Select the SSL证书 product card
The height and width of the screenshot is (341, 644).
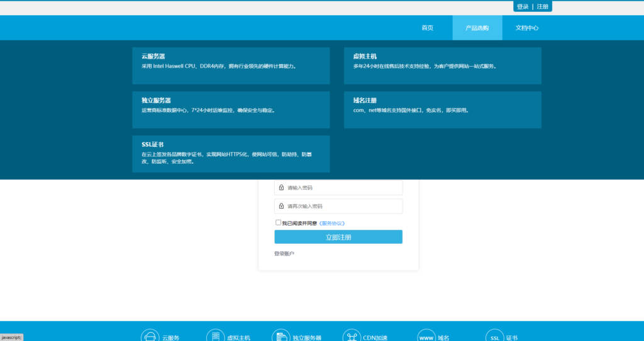(231, 154)
